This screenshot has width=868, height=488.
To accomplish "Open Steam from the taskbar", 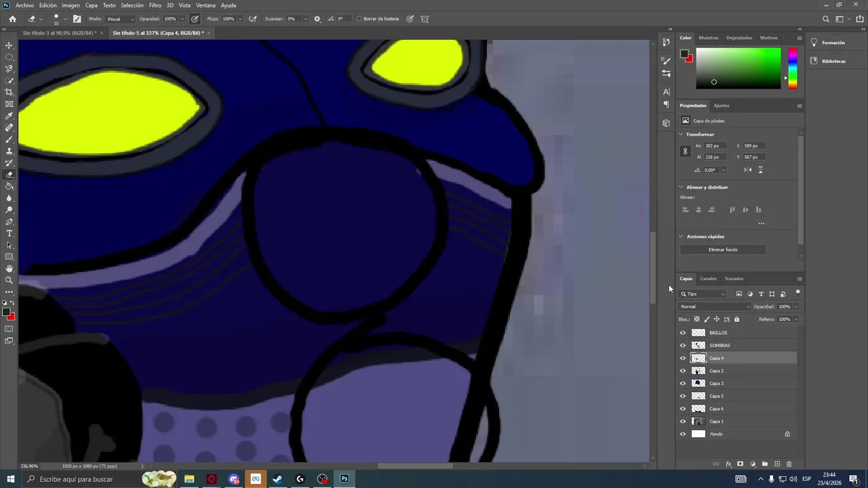I will click(x=277, y=479).
